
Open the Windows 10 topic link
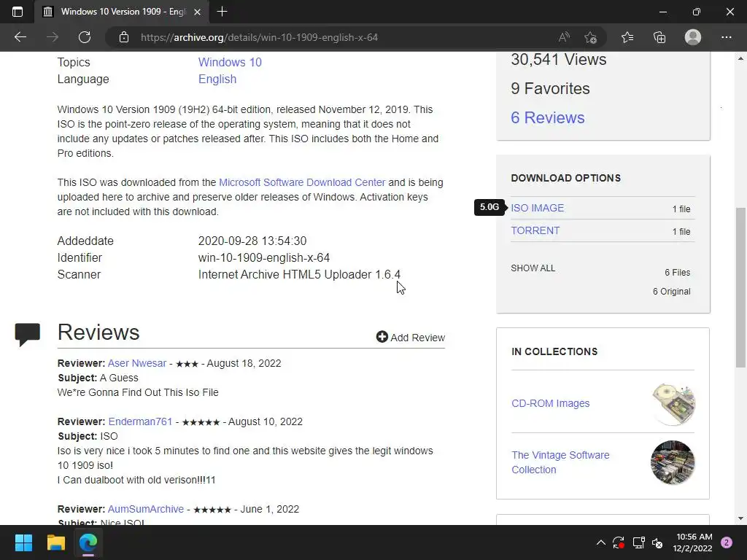pyautogui.click(x=230, y=62)
